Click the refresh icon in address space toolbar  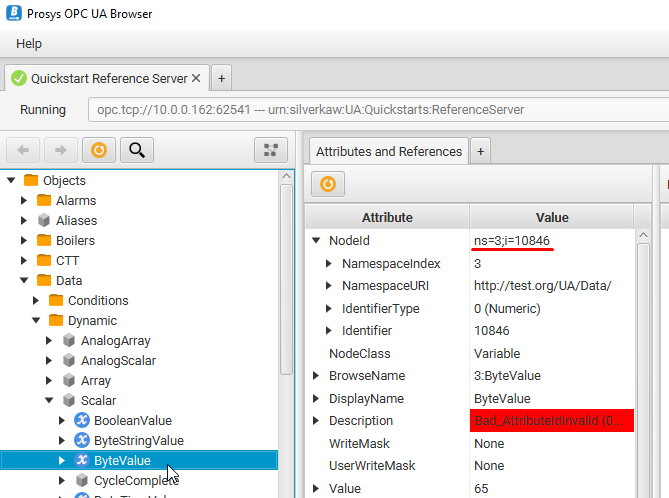click(98, 150)
